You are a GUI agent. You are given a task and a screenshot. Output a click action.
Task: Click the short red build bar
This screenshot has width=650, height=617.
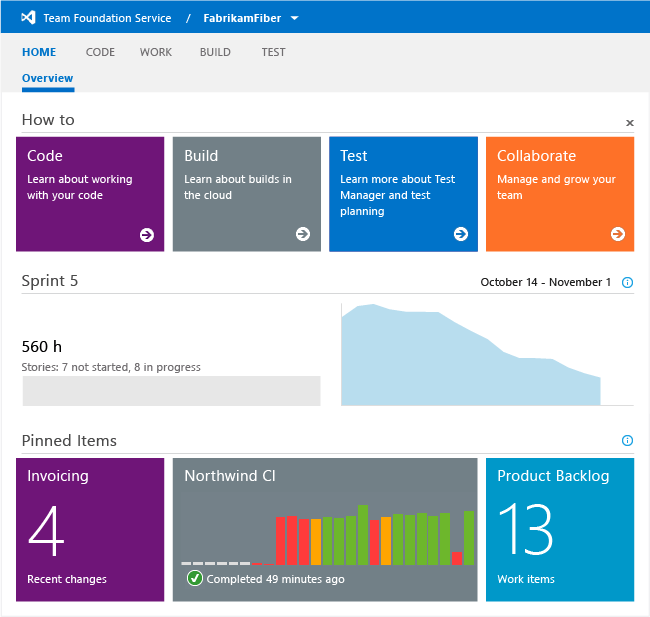(457, 558)
